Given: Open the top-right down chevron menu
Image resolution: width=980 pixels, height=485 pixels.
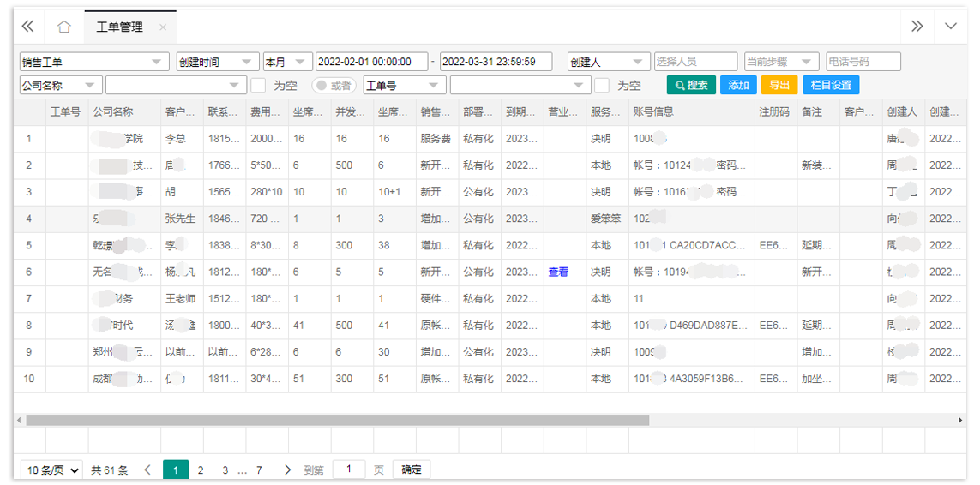Looking at the screenshot, I should pos(950,27).
